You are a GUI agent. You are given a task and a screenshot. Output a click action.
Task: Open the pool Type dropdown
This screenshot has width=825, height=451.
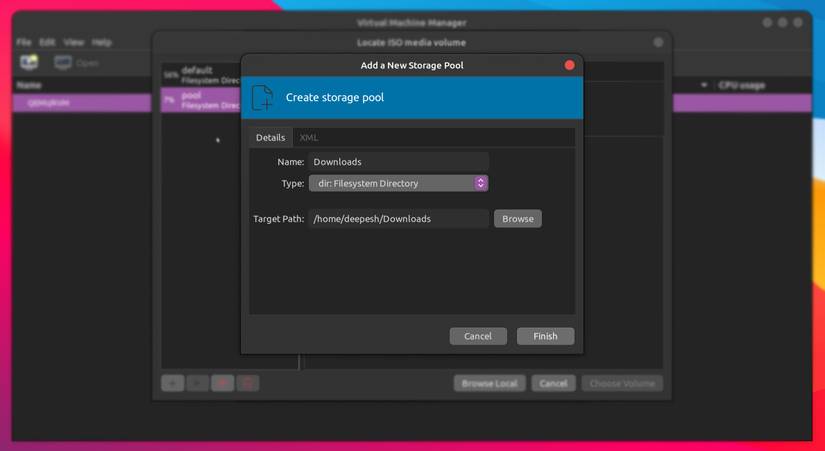(x=398, y=183)
